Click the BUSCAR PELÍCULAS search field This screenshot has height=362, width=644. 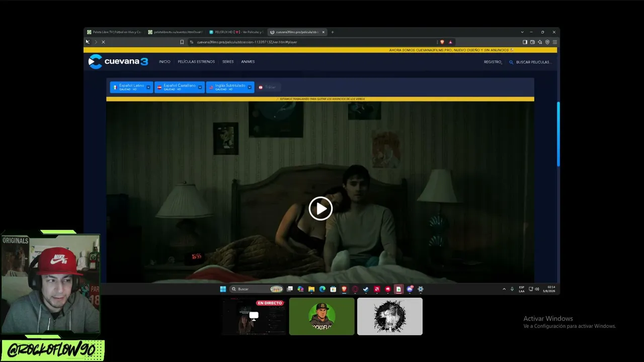point(533,62)
